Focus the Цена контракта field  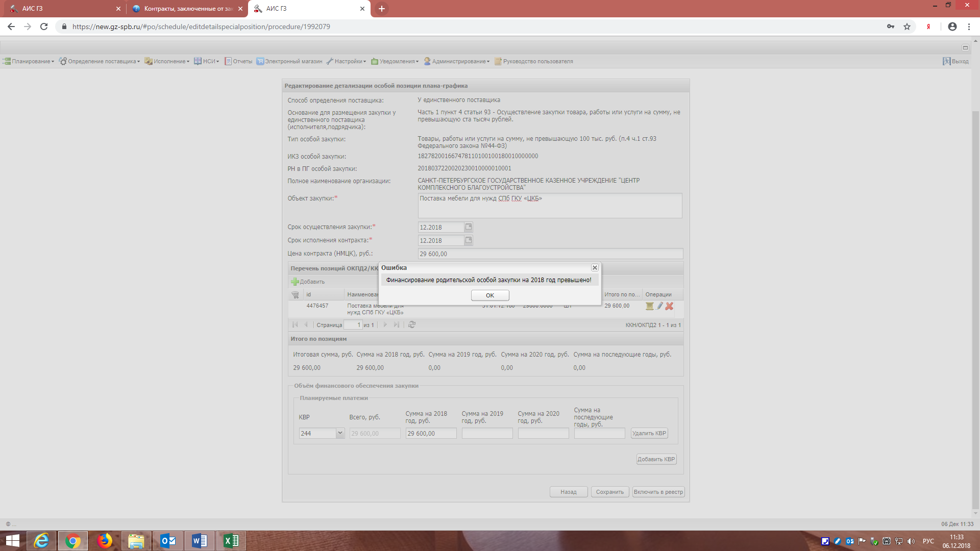coord(550,254)
